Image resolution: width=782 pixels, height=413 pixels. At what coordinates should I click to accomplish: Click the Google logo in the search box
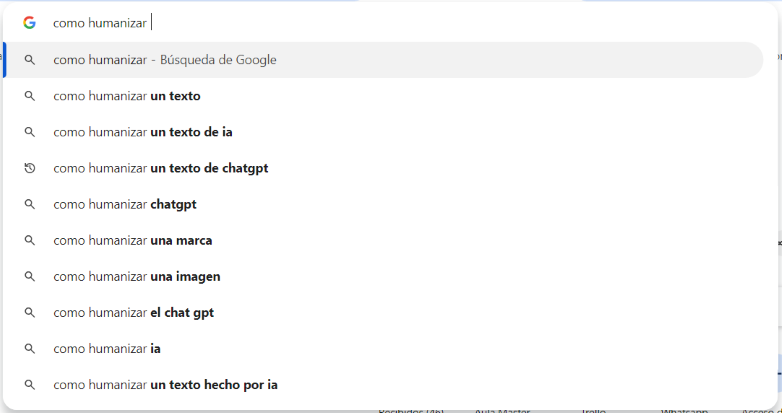pos(29,23)
